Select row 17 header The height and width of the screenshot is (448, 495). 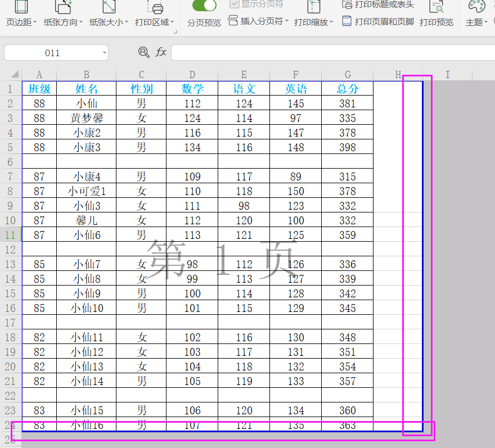pyautogui.click(x=11, y=323)
